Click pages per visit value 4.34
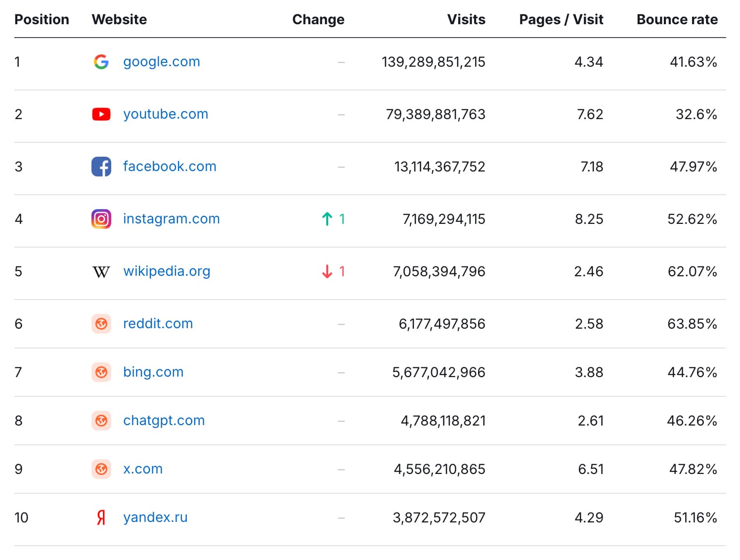The image size is (740, 560). (589, 62)
